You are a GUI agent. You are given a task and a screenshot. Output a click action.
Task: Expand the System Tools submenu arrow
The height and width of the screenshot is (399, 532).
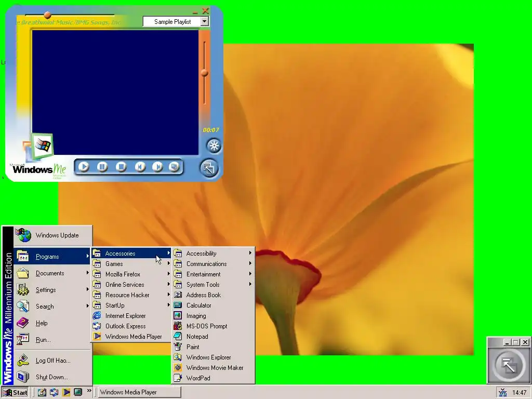click(x=250, y=284)
